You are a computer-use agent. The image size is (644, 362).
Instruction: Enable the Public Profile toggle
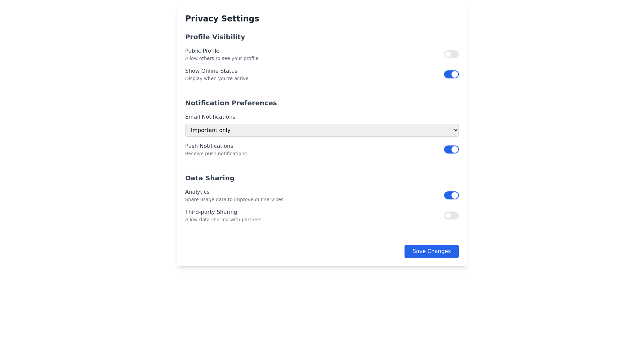click(451, 54)
